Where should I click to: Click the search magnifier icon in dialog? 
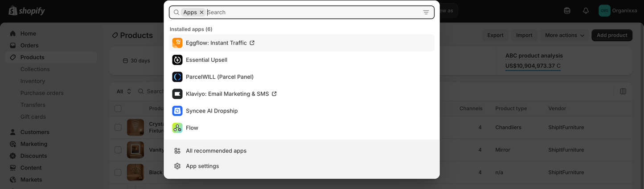pyautogui.click(x=176, y=12)
